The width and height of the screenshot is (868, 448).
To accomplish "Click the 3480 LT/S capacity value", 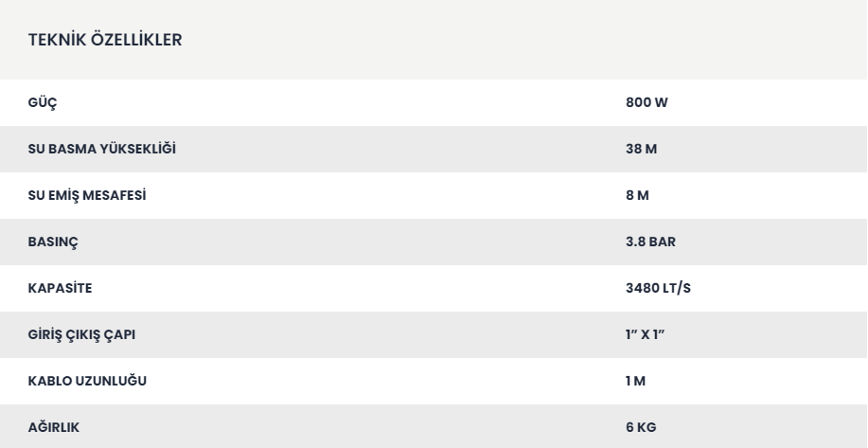I will [x=658, y=288].
